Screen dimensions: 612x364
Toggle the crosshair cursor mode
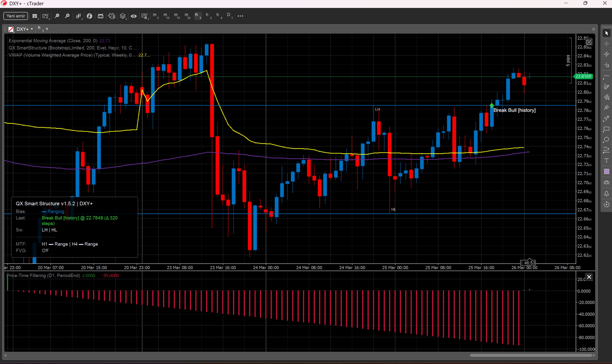[607, 44]
